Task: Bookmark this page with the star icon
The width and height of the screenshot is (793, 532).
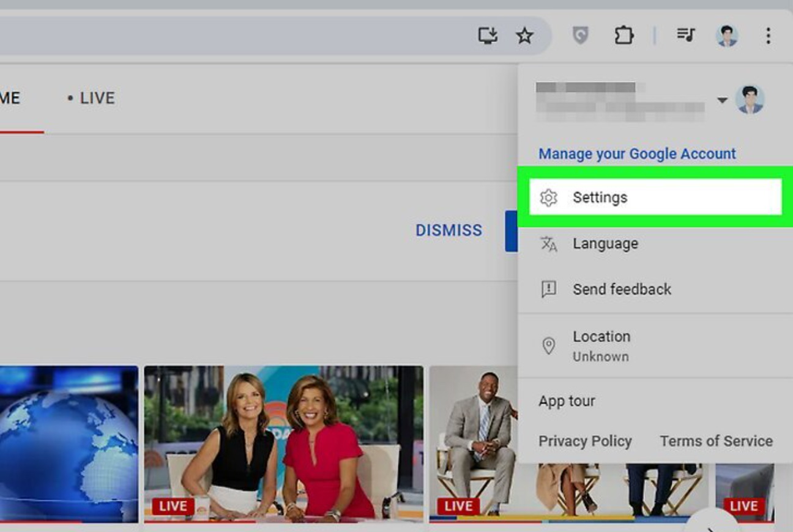Action: [x=524, y=35]
